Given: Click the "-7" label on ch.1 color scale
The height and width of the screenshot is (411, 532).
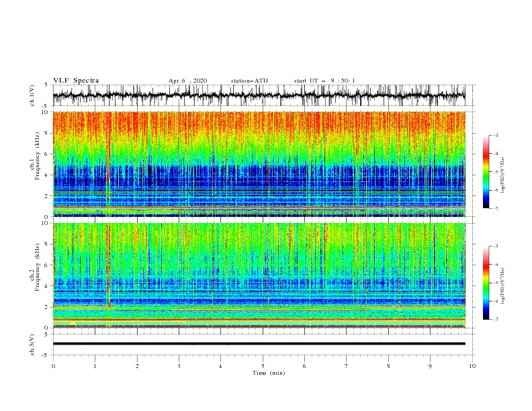Looking at the screenshot, I should pyautogui.click(x=495, y=208).
